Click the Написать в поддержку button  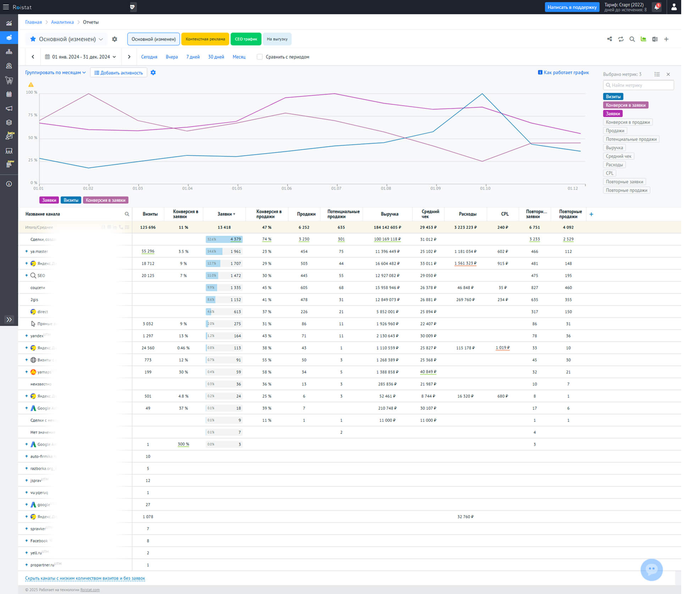pos(572,7)
